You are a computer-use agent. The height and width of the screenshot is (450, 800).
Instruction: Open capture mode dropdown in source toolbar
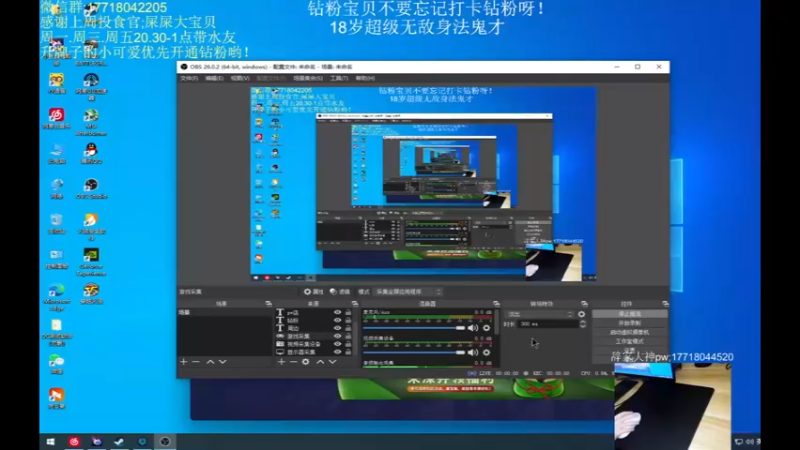(x=408, y=292)
